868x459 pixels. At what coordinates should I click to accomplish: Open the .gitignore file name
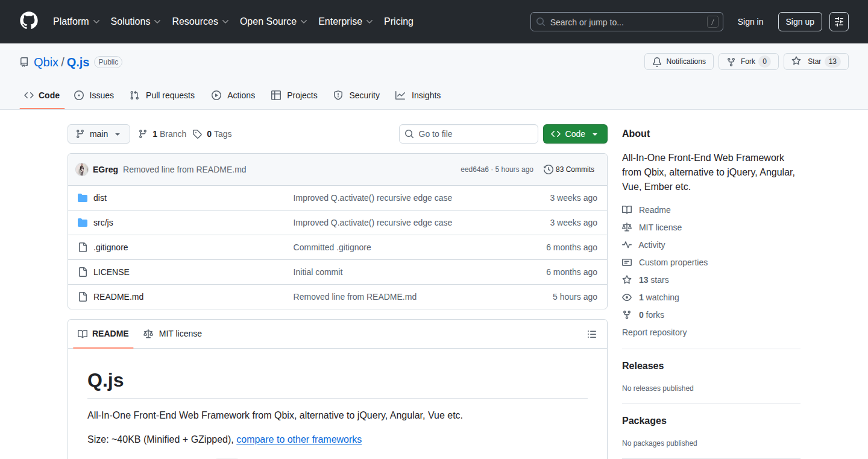(111, 247)
